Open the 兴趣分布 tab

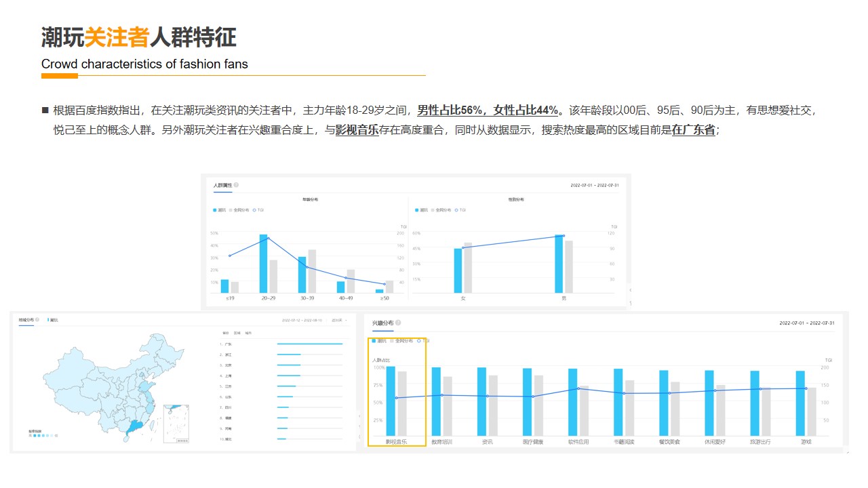[382, 323]
